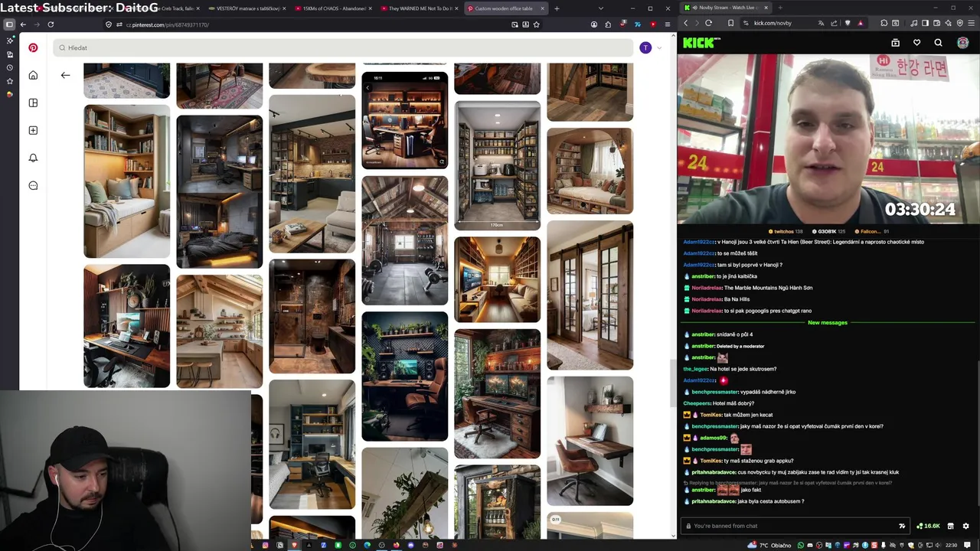Open the Pinterest profile avatar T
980x551 pixels.
tap(645, 47)
